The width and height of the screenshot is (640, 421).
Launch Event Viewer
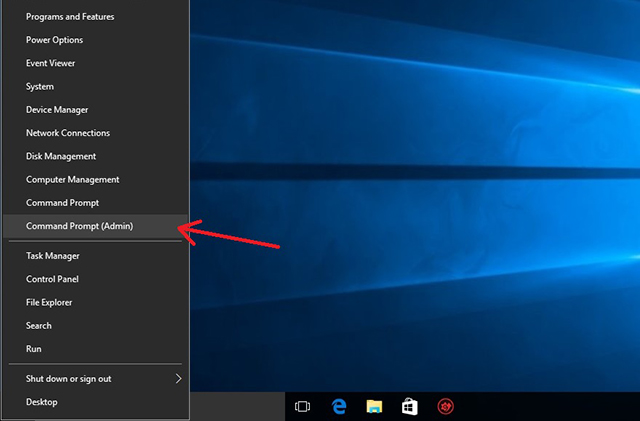click(96, 63)
